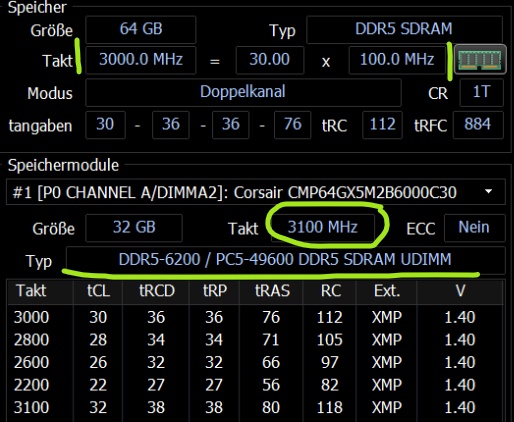
Task: Click the module clock field '3100 MHz'
Action: (323, 228)
